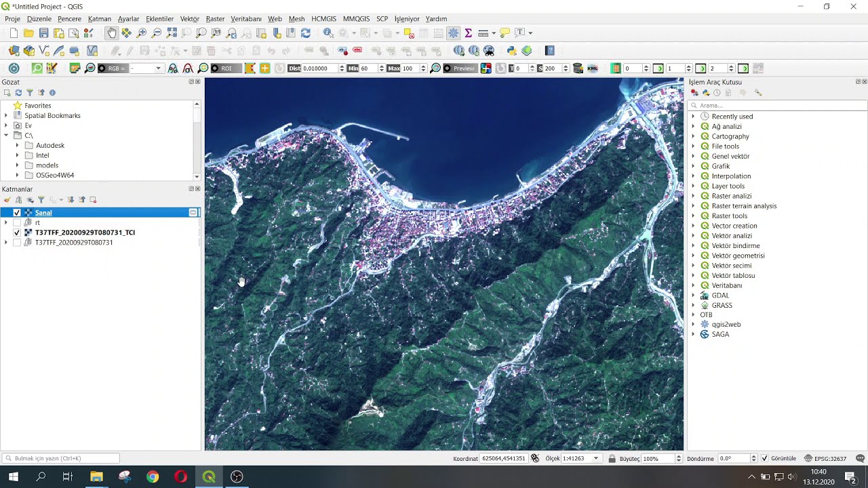The image size is (868, 488).
Task: Open the SCP dock circular icon
Action: pos(14,68)
